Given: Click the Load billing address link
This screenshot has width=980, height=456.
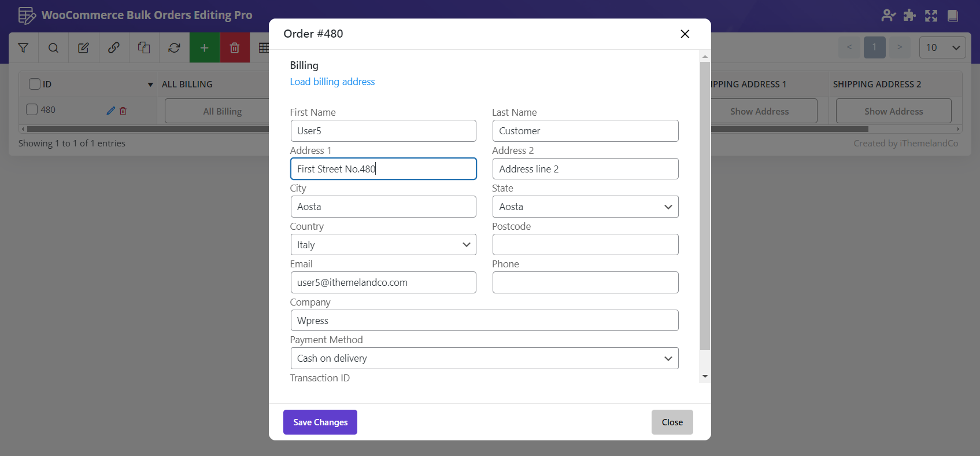Looking at the screenshot, I should 332,82.
